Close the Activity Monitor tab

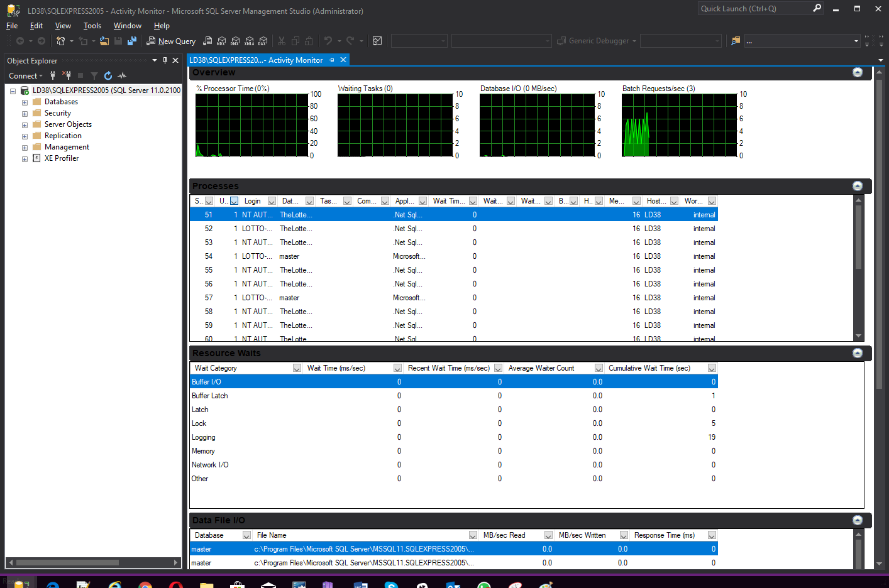[x=343, y=60]
